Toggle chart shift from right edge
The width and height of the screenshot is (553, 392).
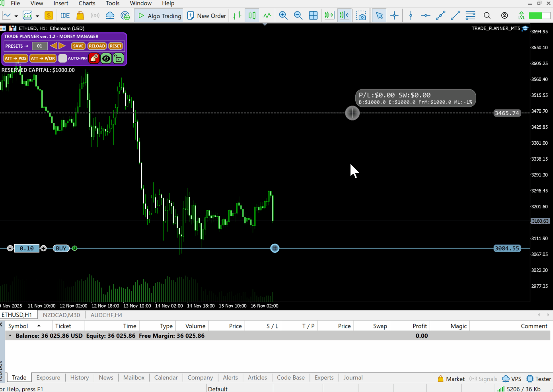345,16
